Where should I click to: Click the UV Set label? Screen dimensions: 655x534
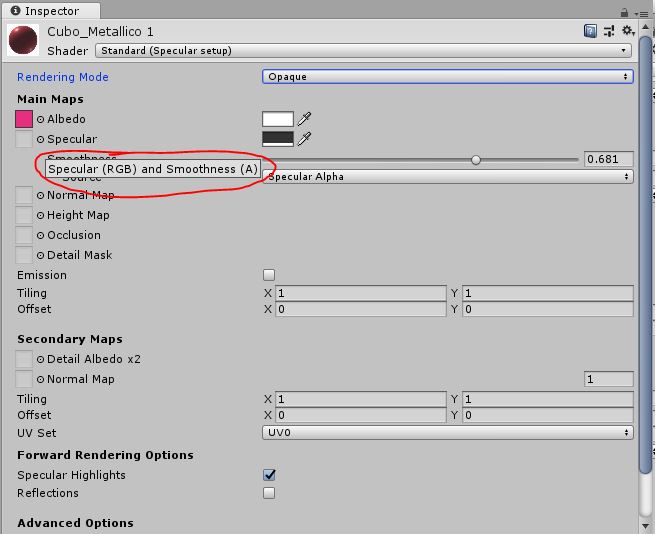[x=36, y=433]
